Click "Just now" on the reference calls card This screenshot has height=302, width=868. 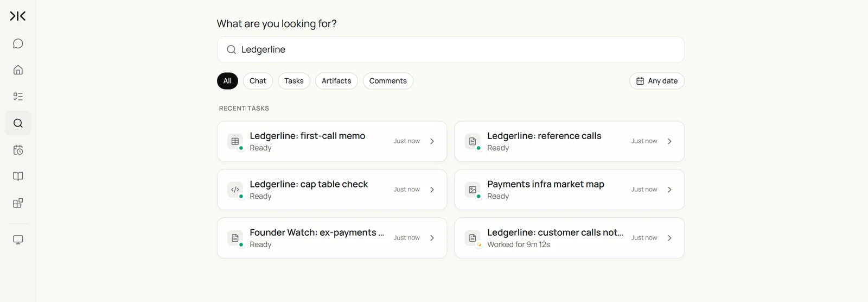point(644,141)
